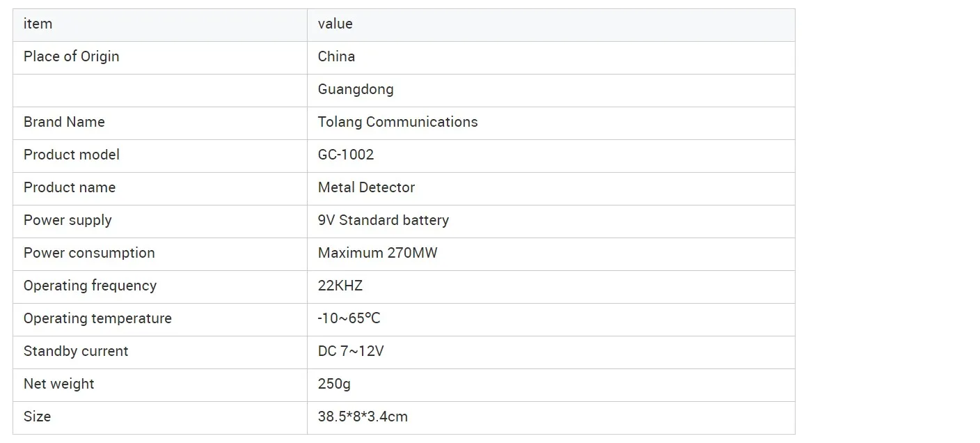The image size is (980, 443).
Task: Select the 'Metal Detector' value
Action: point(366,188)
